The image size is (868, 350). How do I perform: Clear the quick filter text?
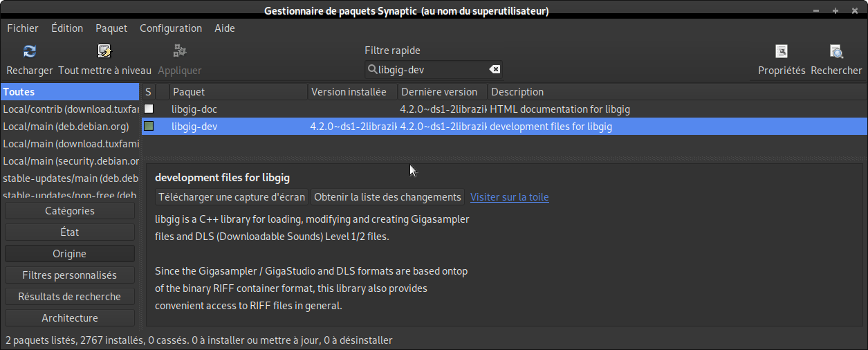tap(495, 69)
